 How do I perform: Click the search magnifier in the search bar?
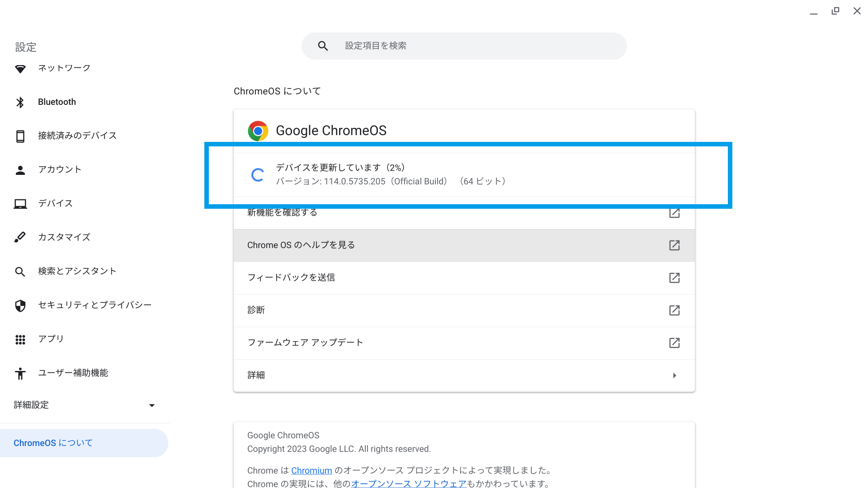pos(323,46)
